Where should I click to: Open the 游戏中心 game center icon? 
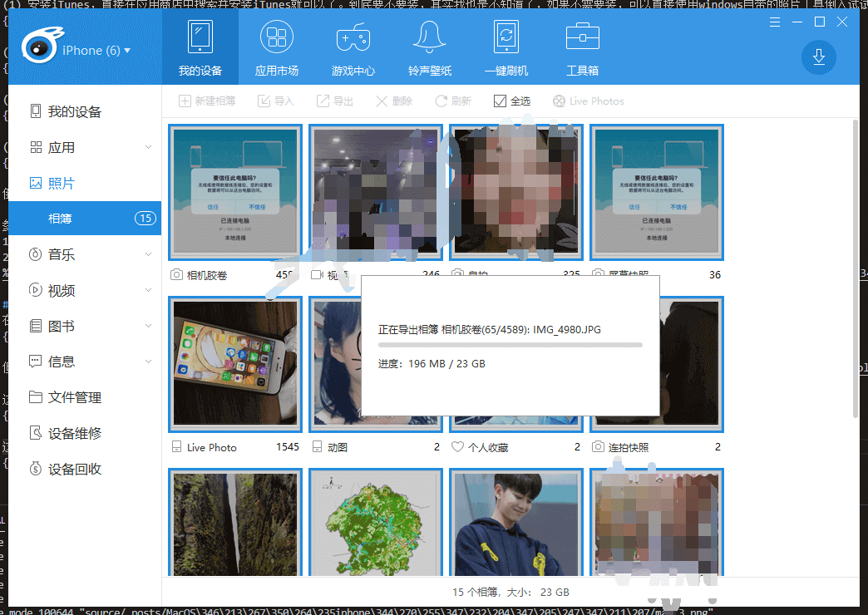click(x=353, y=38)
